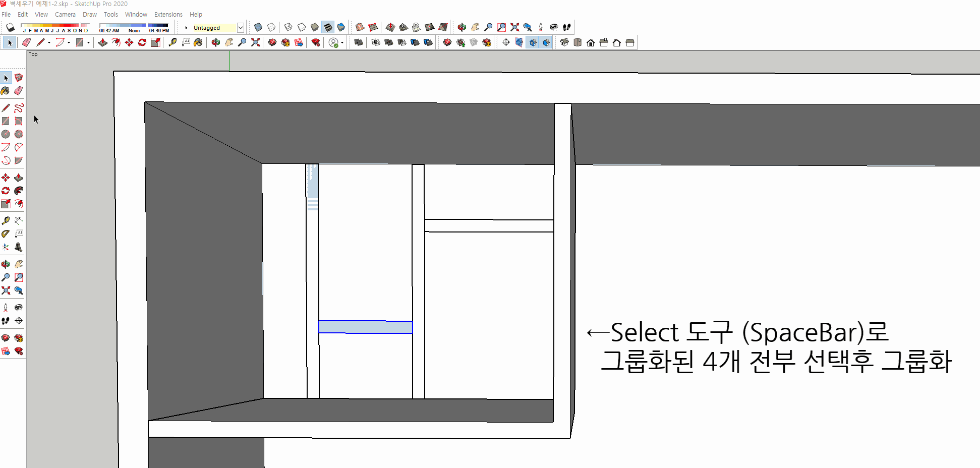Screen dimensions: 980x468
Task: Expand the Rectangle tool flyout arrow
Action: (x=88, y=42)
